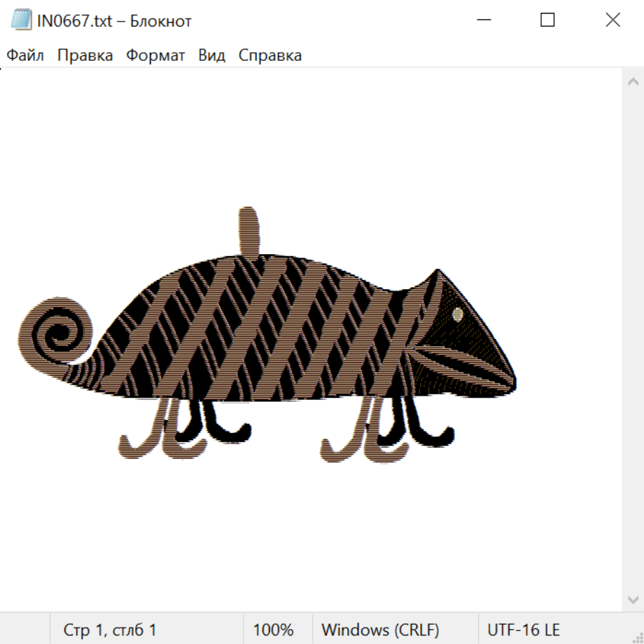644x644 pixels.
Task: Click the Notepad icon in title bar
Action: 21,21
